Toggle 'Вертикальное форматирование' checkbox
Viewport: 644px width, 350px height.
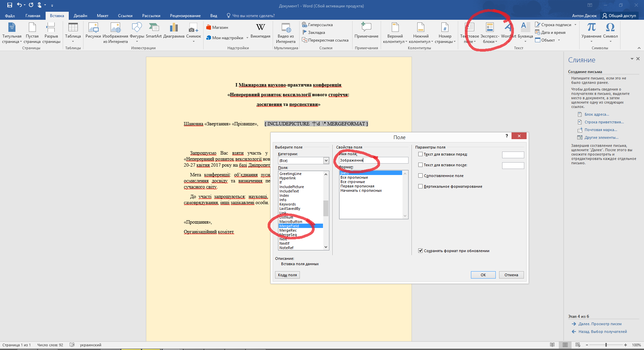point(420,186)
